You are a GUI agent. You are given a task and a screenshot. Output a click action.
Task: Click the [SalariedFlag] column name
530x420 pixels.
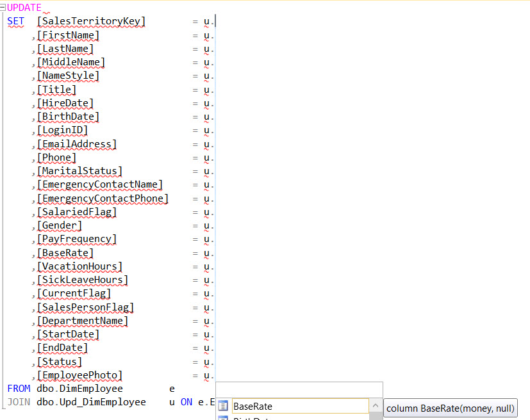click(x=77, y=212)
